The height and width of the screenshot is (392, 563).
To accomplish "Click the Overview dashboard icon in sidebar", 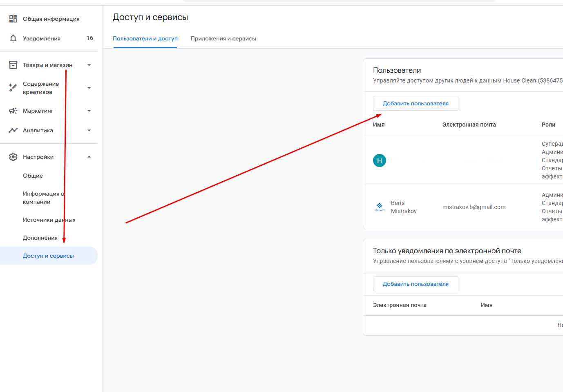I will [x=13, y=19].
